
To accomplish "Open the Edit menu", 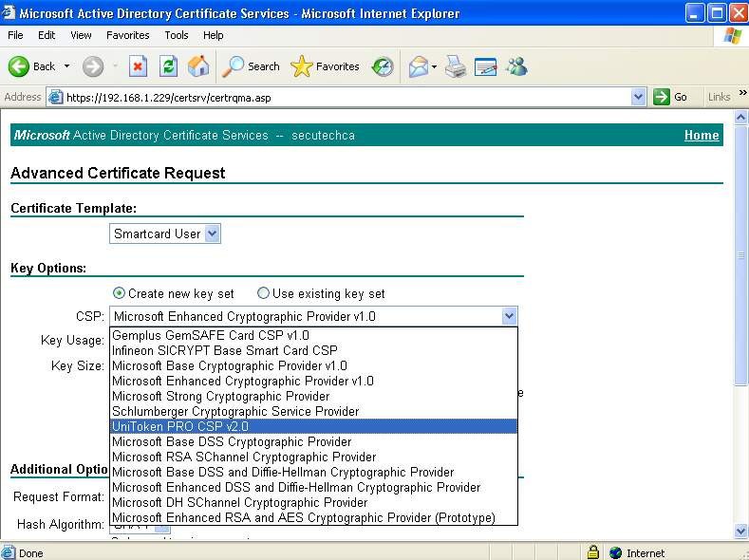I will [x=47, y=35].
